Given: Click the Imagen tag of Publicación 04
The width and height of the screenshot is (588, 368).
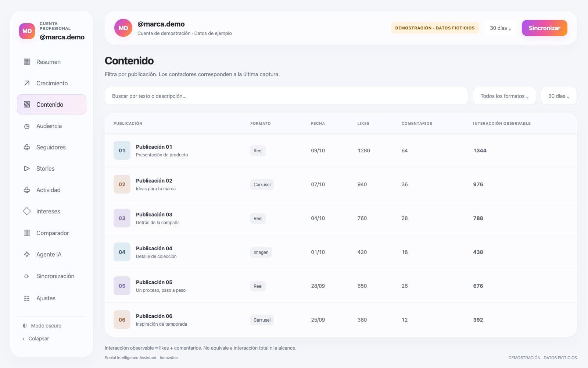Looking at the screenshot, I should 261,252.
